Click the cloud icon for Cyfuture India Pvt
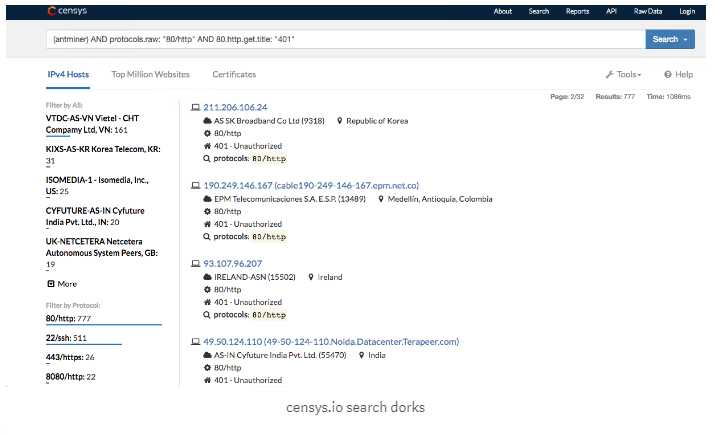 click(207, 355)
